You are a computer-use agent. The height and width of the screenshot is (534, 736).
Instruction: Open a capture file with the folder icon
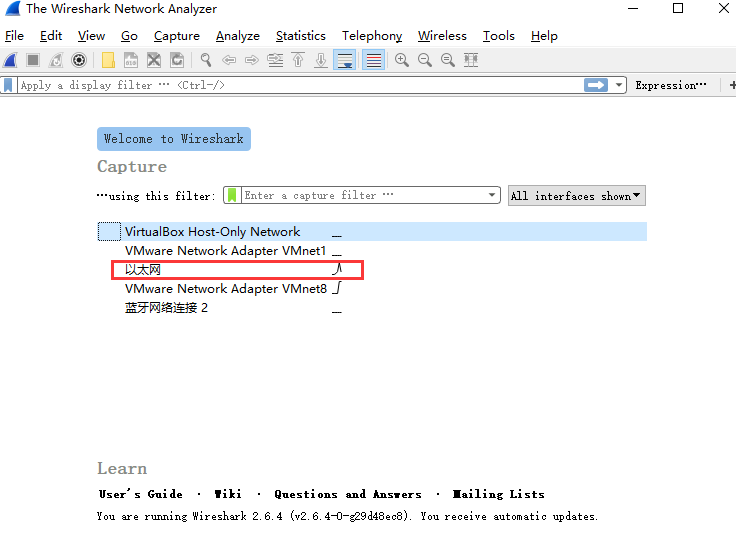pos(108,60)
